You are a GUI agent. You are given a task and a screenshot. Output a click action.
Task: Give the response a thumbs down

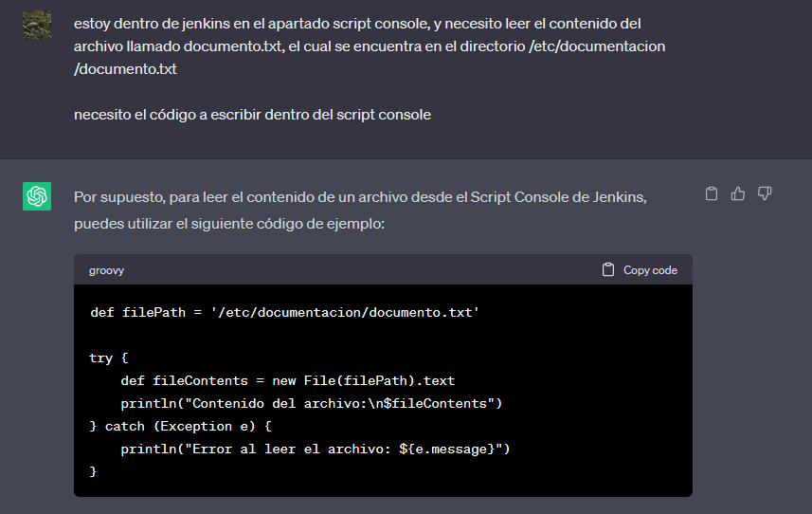pos(765,193)
